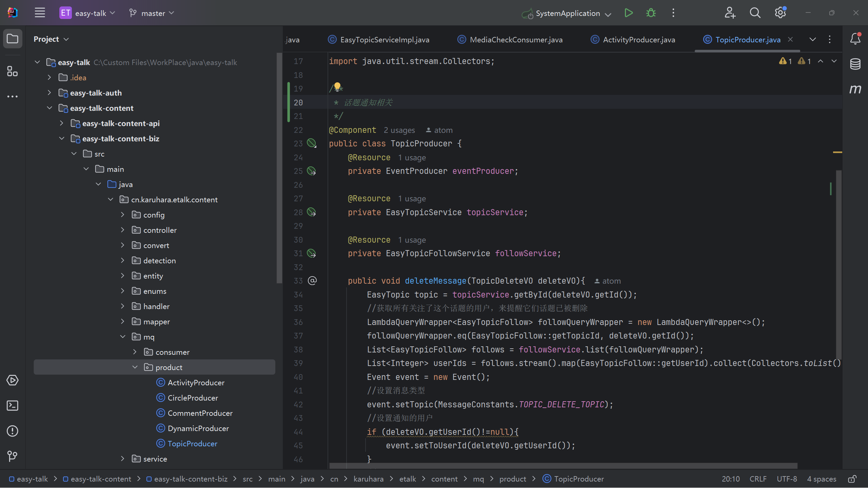
Task: Click the 2 usages hint above TopicProducer
Action: click(x=399, y=130)
